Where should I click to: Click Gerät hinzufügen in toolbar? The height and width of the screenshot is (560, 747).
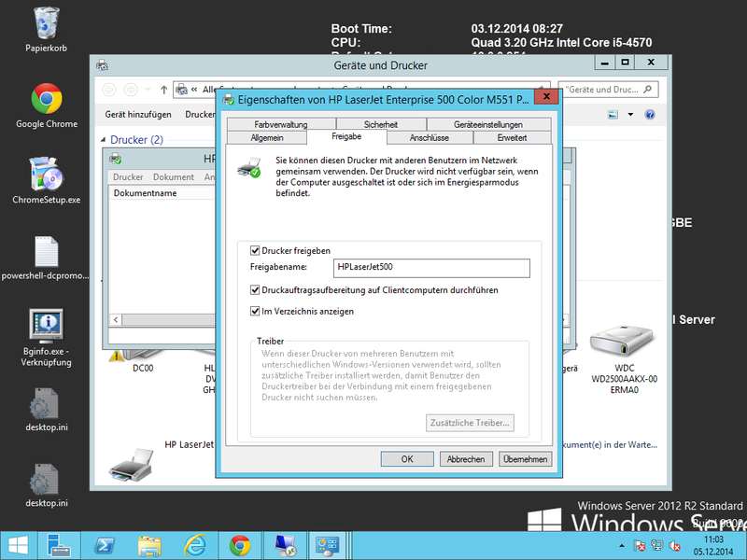click(138, 115)
